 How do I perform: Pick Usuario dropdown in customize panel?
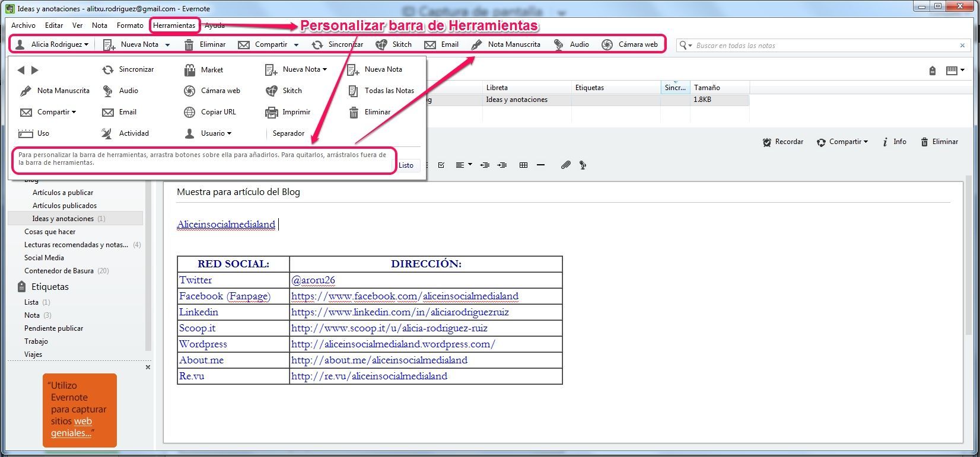pyautogui.click(x=208, y=134)
